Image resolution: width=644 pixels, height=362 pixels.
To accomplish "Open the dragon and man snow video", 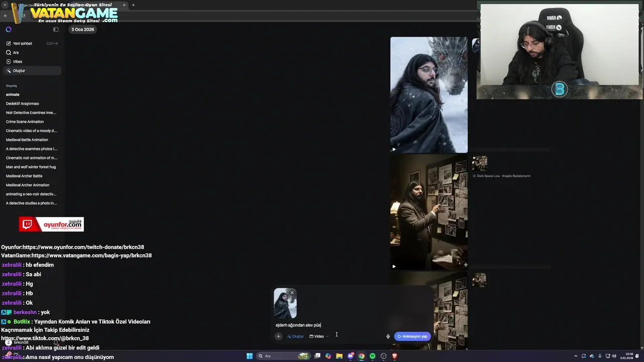I will pos(429,95).
